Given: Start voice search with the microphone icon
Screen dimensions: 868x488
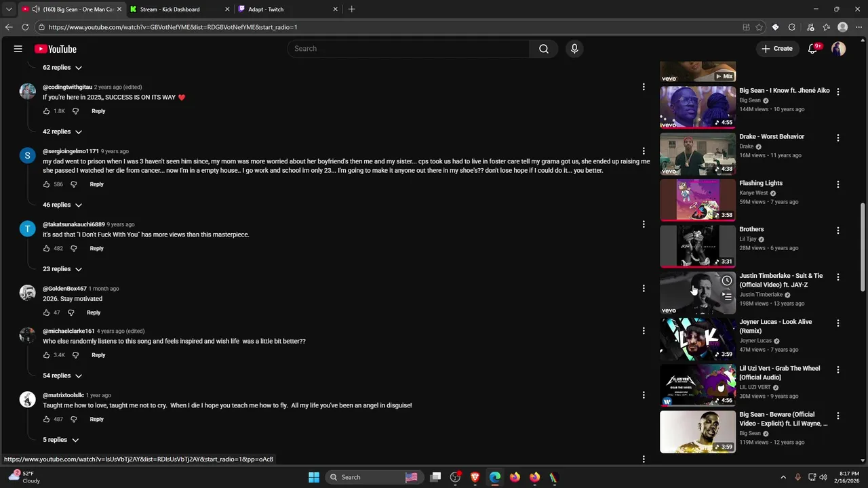Looking at the screenshot, I should point(574,49).
